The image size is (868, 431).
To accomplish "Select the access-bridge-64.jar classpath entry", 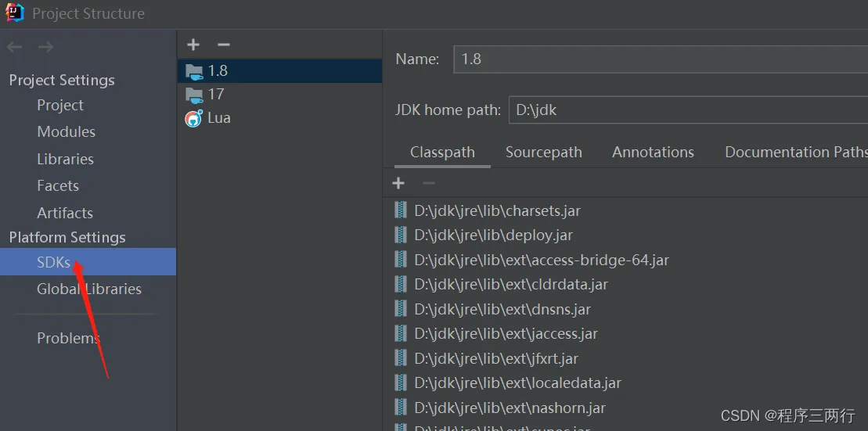I will coord(542,260).
